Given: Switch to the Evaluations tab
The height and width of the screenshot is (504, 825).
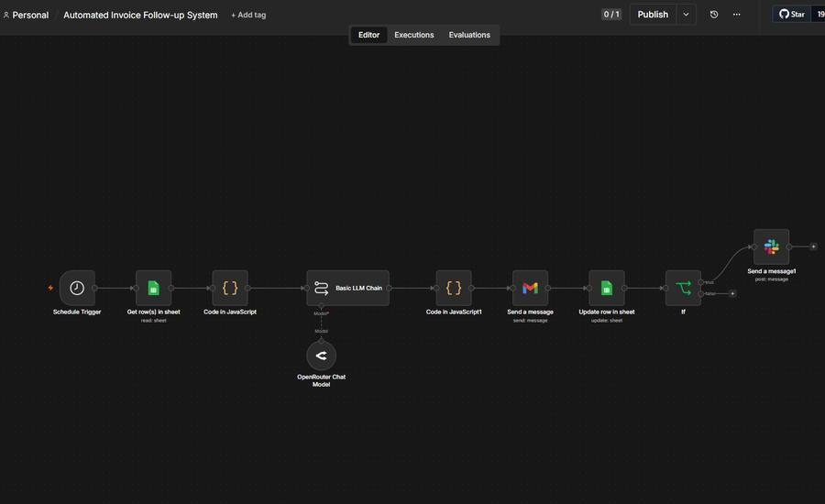Looking at the screenshot, I should tap(469, 35).
